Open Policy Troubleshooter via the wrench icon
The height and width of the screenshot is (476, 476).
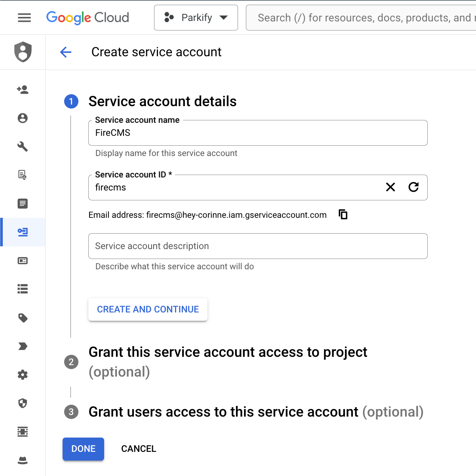(23, 147)
